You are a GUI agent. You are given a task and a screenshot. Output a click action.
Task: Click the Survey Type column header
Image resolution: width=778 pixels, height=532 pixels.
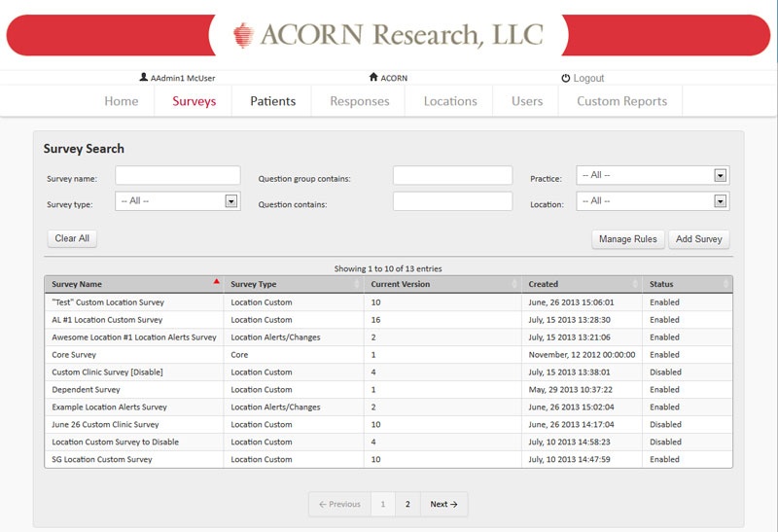point(294,284)
